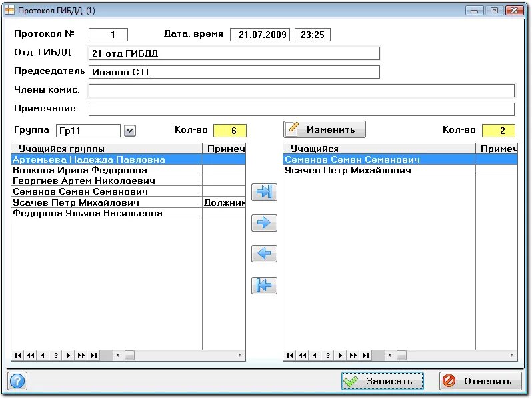The image size is (532, 399).
Task: Click the Отд. ГИБДД input field
Action: coord(234,53)
